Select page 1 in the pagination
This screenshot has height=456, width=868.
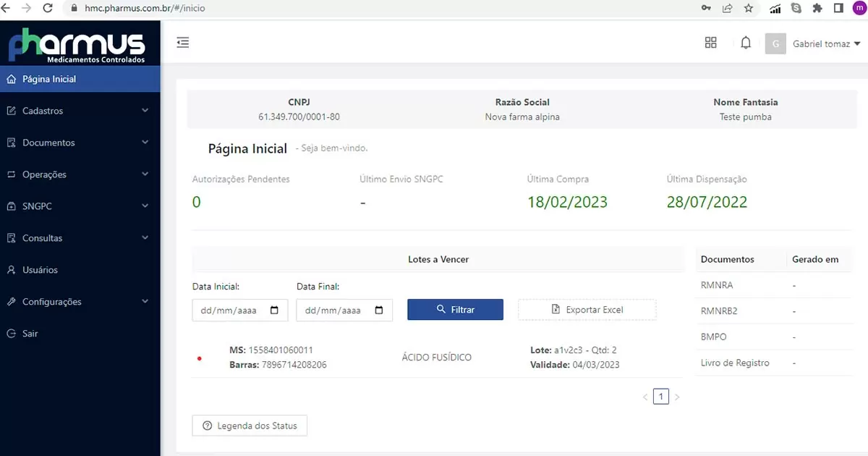coord(660,397)
